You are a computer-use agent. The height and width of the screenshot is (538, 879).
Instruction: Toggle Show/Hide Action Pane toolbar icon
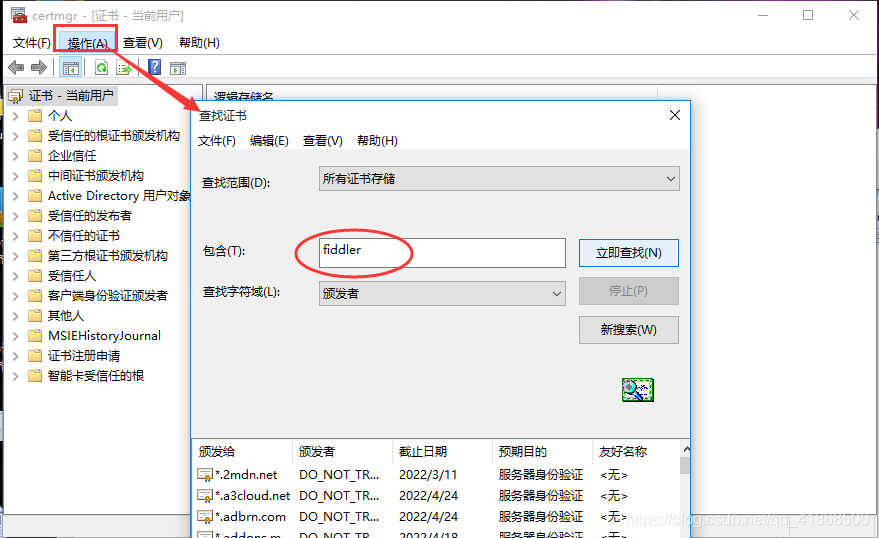tap(178, 68)
